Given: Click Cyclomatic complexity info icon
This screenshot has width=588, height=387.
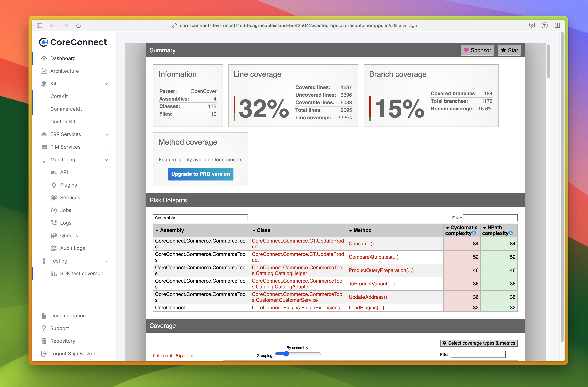Looking at the screenshot, I should coord(474,233).
